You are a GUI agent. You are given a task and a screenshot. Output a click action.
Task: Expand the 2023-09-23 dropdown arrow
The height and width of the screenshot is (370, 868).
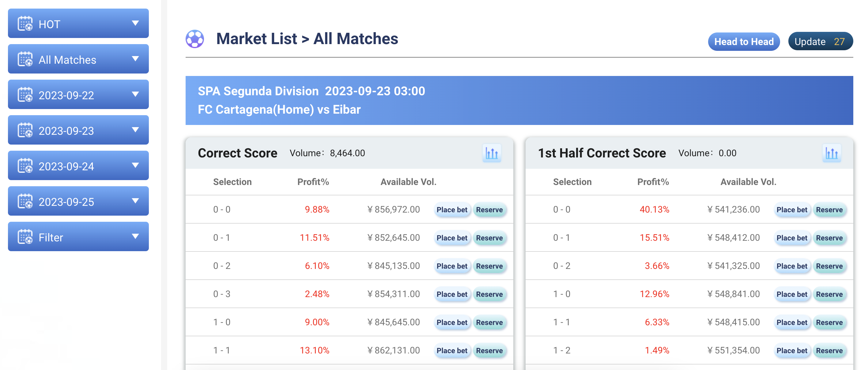[135, 130]
